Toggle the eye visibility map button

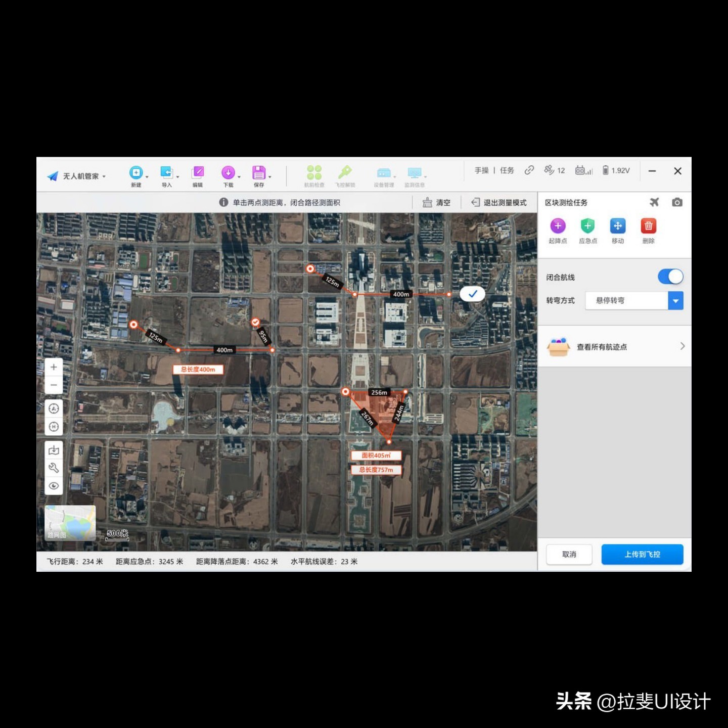(x=54, y=486)
